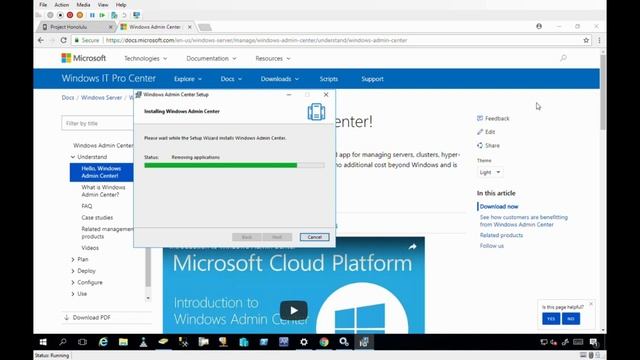
Task: Open the Action menu
Action: [x=62, y=5]
